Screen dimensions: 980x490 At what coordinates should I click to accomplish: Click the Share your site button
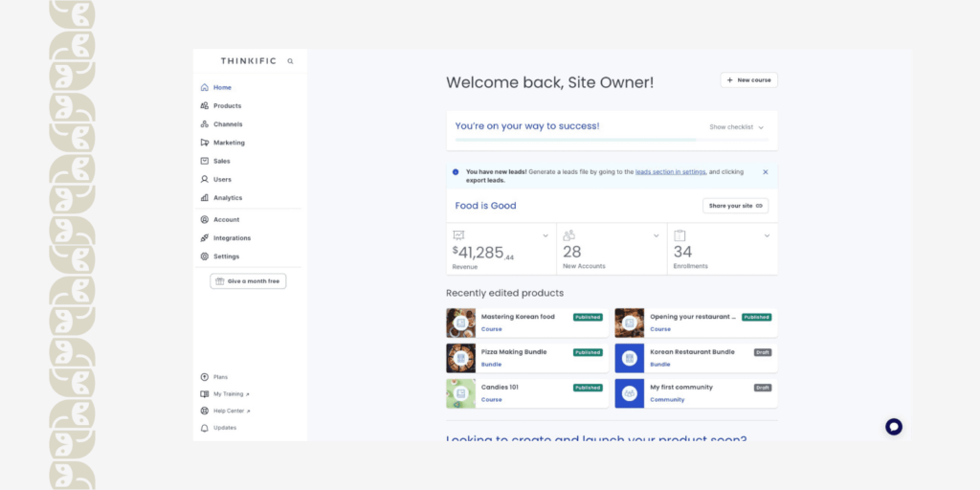(x=735, y=206)
